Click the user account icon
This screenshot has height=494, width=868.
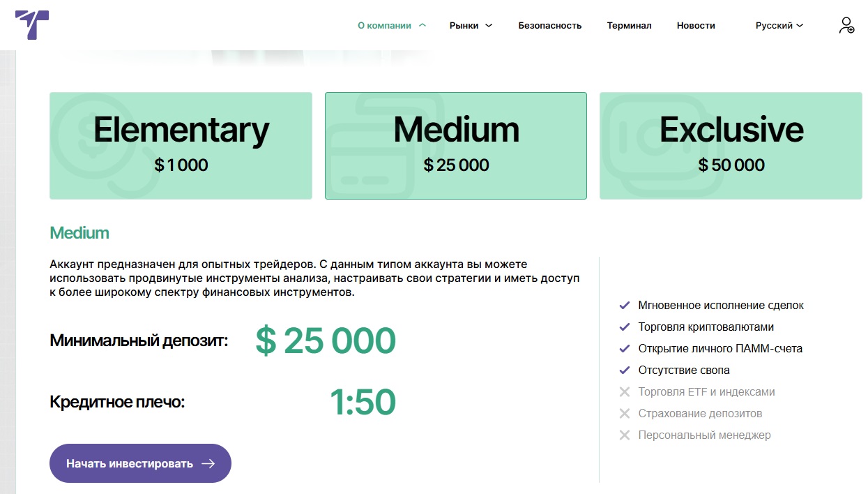pos(846,26)
